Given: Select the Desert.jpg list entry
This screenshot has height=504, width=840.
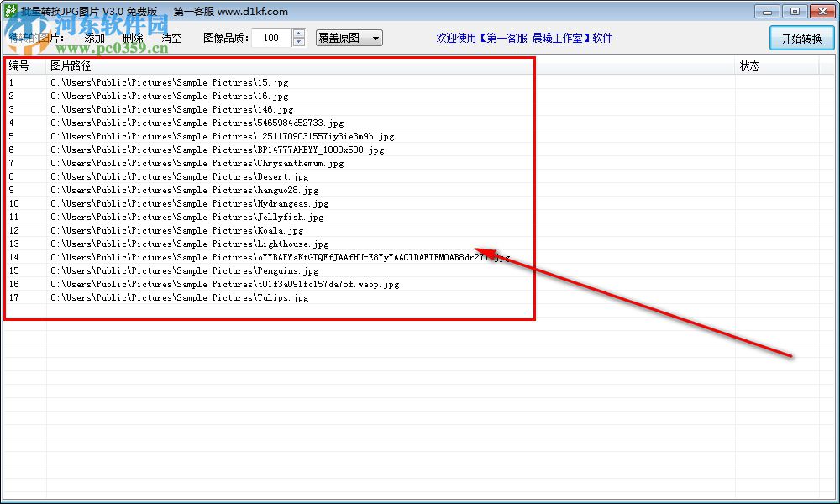Looking at the screenshot, I should pos(168,176).
